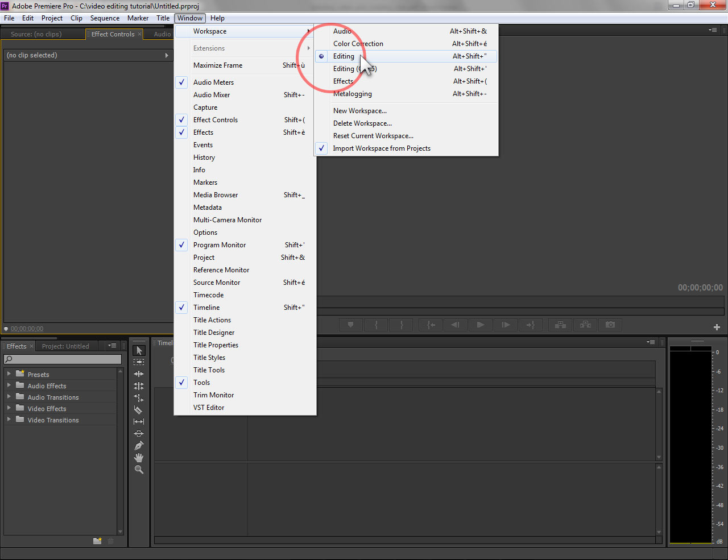Select the Pen tool
The height and width of the screenshot is (560, 728).
pos(139,446)
